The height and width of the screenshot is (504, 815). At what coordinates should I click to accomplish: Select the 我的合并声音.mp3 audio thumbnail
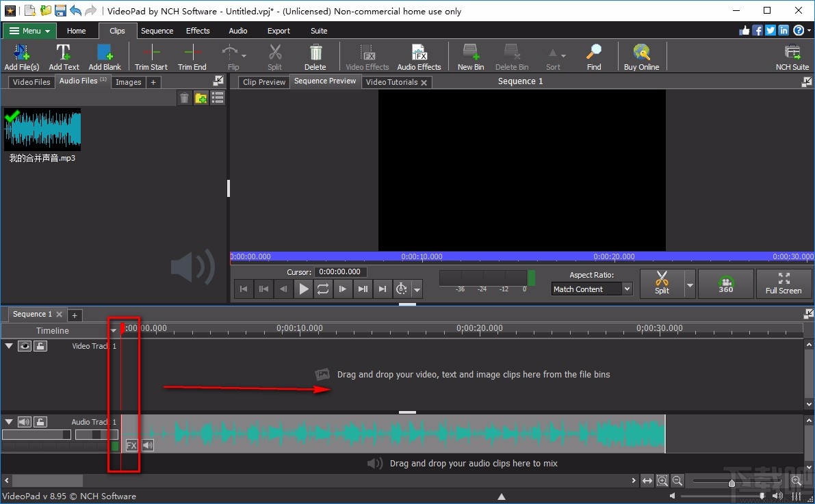tap(42, 129)
